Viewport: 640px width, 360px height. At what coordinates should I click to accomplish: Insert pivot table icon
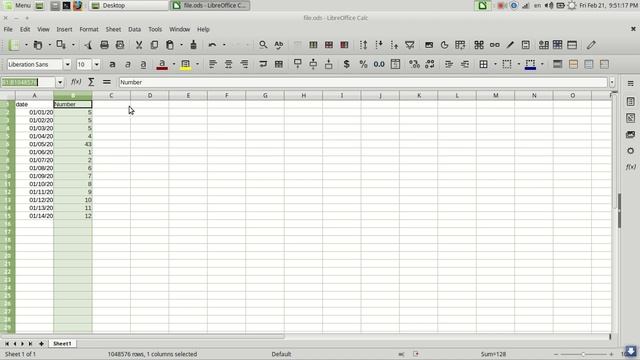tap(460, 45)
